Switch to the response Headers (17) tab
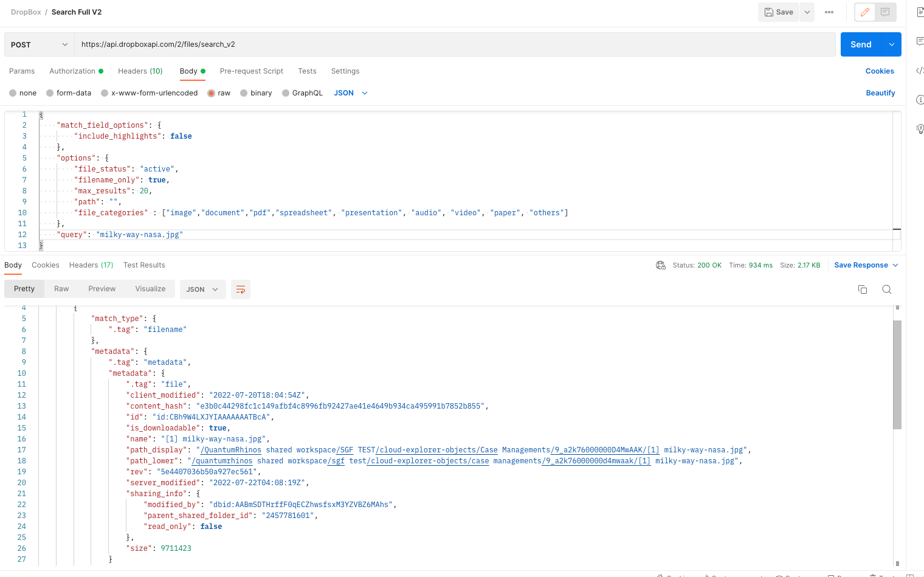This screenshot has width=924, height=577. click(91, 265)
